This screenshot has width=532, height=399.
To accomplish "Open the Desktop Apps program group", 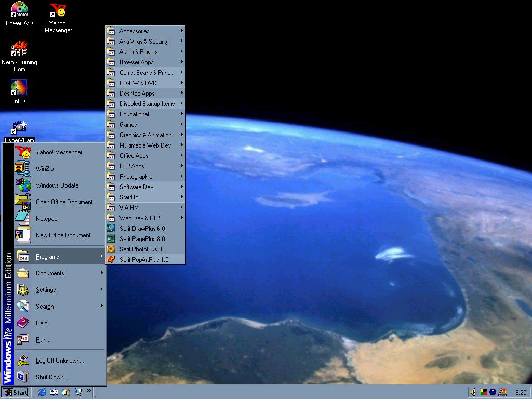I will 145,94.
